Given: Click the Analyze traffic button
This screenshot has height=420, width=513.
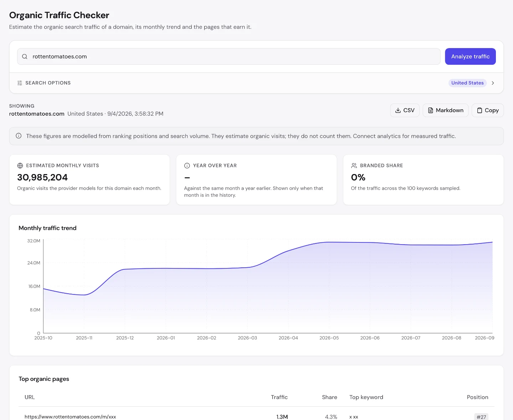Looking at the screenshot, I should pyautogui.click(x=470, y=57).
